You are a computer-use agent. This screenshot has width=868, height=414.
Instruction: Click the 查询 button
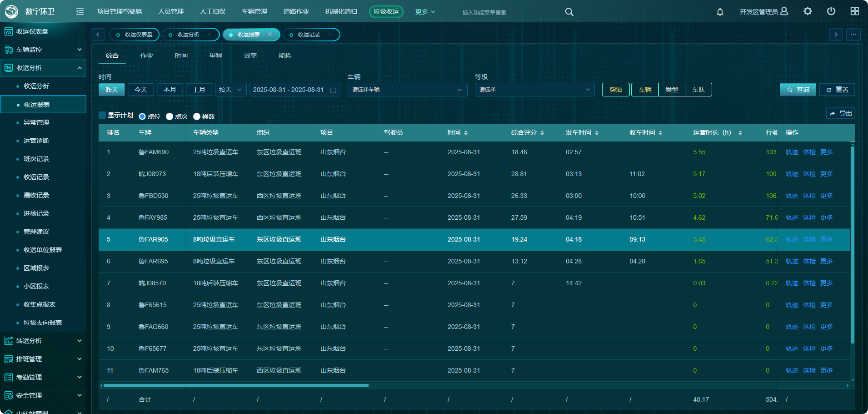coord(798,90)
